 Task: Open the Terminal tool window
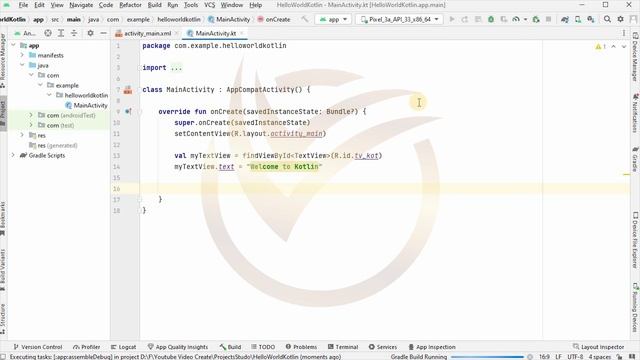pyautogui.click(x=343, y=347)
